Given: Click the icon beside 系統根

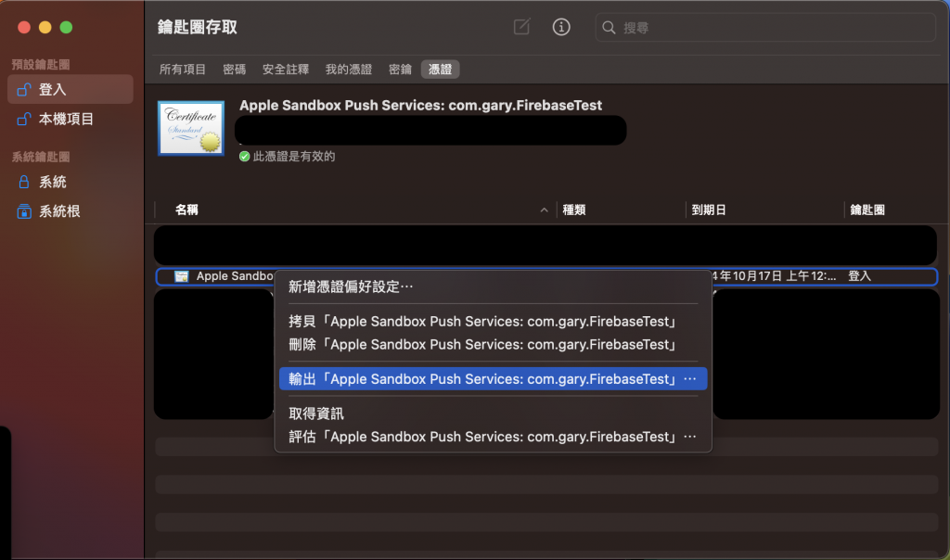Looking at the screenshot, I should 24,211.
